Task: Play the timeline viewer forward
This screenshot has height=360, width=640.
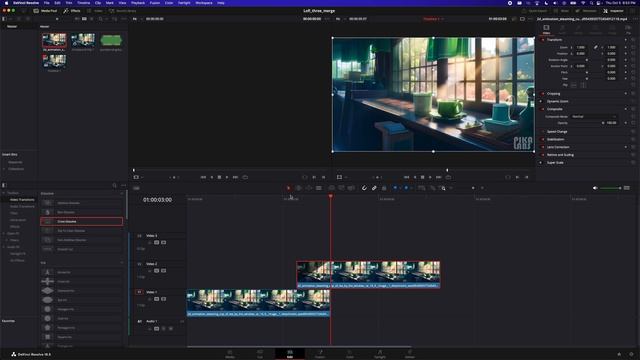Action: tap(430, 177)
